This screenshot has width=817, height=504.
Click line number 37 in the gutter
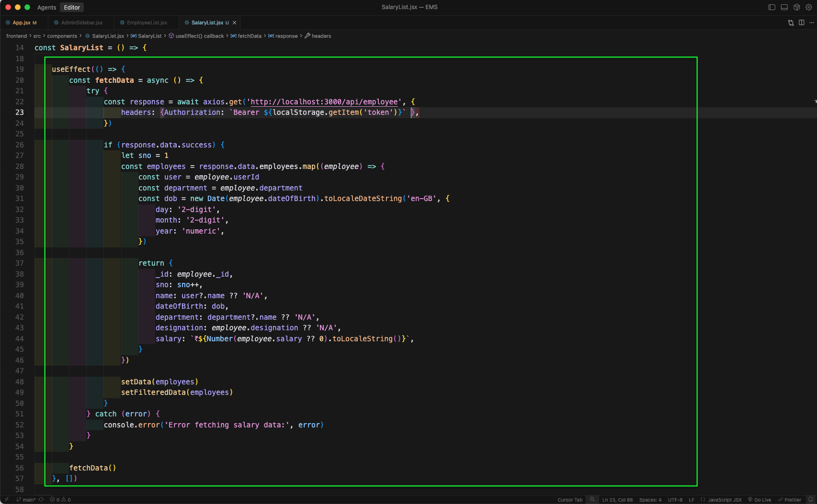(x=20, y=263)
